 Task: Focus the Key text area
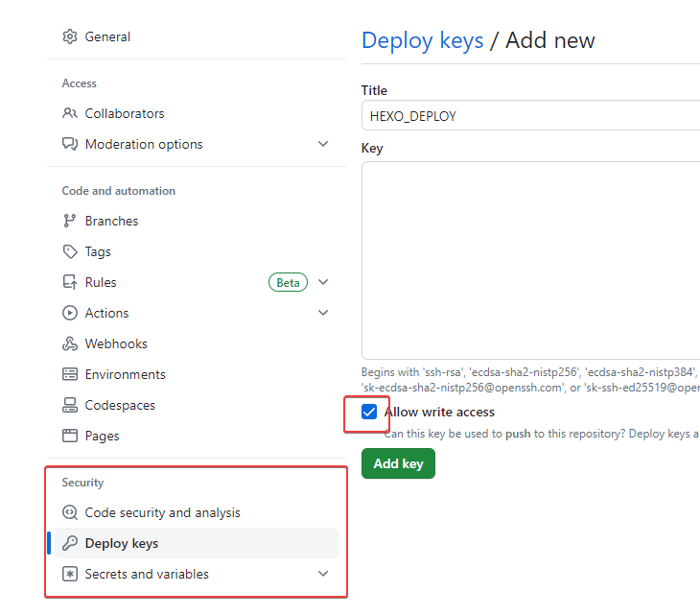[x=531, y=260]
